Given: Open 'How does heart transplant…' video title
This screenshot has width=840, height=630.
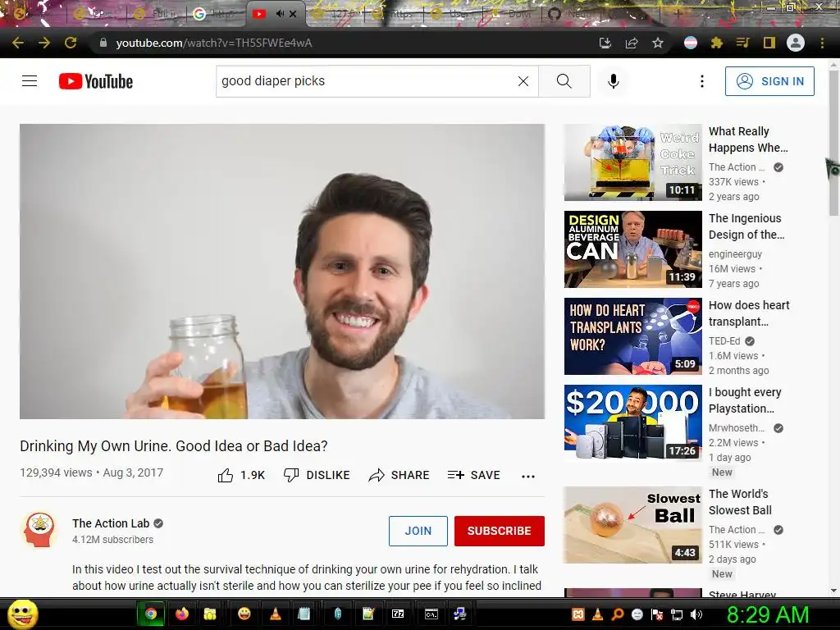Looking at the screenshot, I should (x=749, y=313).
